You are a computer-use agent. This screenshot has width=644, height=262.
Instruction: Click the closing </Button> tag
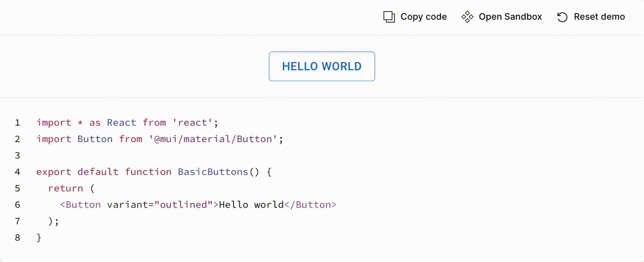(x=310, y=205)
